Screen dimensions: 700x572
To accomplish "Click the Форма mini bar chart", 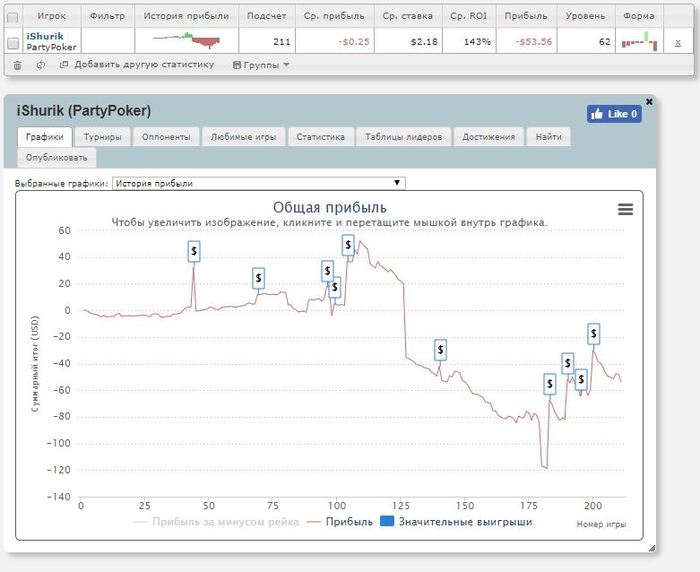I will [x=639, y=42].
